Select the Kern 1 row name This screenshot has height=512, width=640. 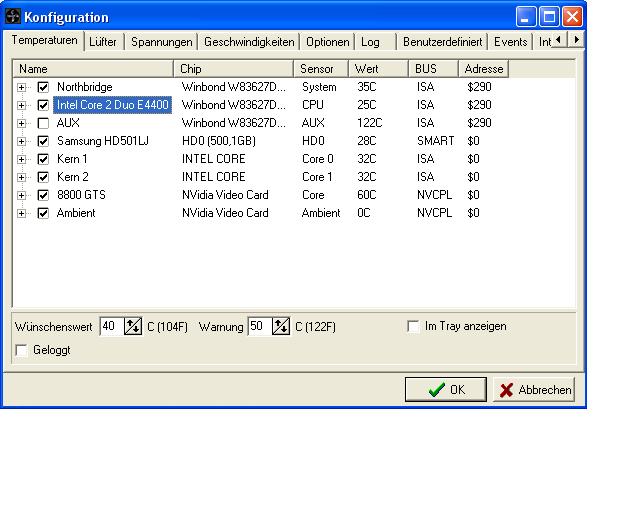72,159
